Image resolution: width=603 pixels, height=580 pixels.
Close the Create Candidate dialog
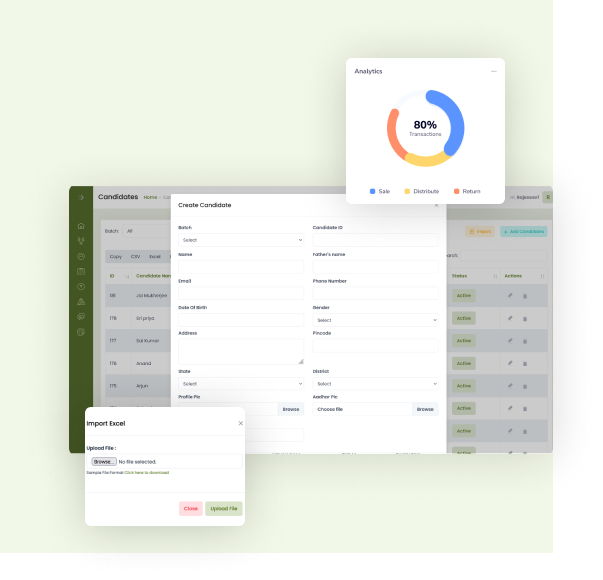tap(436, 205)
